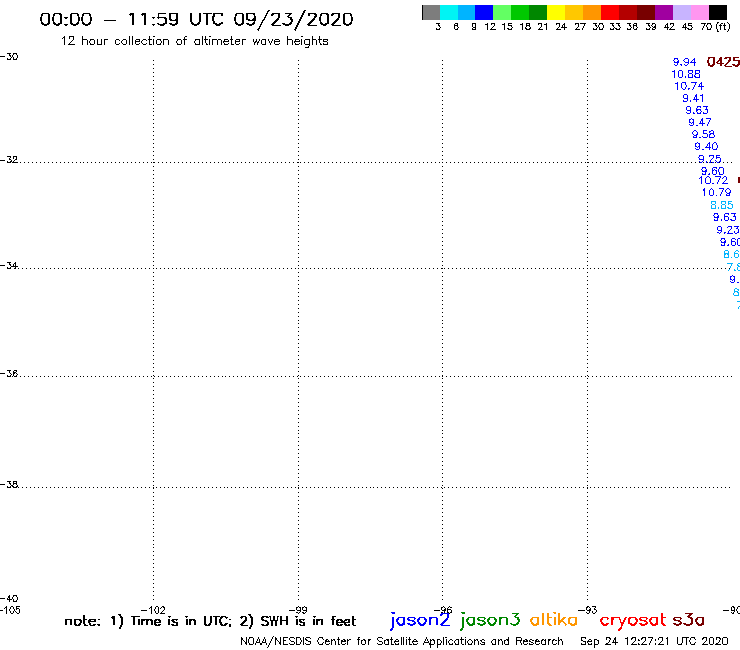Click the black swatch at the scale end
The width and height of the screenshot is (740, 650).
(x=717, y=12)
